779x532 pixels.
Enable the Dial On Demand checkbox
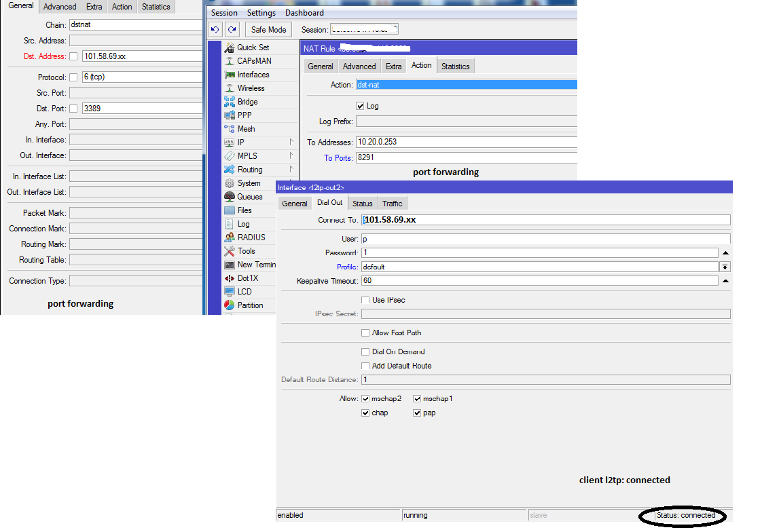(x=365, y=352)
